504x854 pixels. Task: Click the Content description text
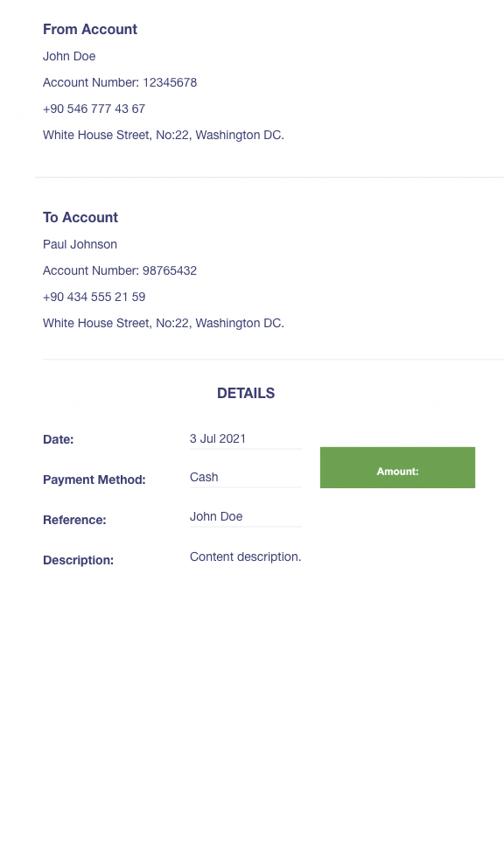pyautogui.click(x=245, y=556)
